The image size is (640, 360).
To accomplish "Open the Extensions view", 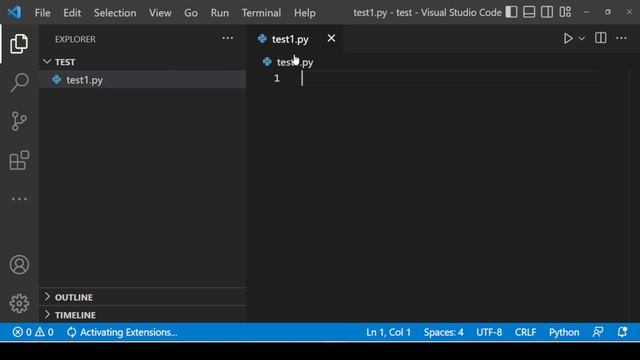I will pyautogui.click(x=19, y=160).
